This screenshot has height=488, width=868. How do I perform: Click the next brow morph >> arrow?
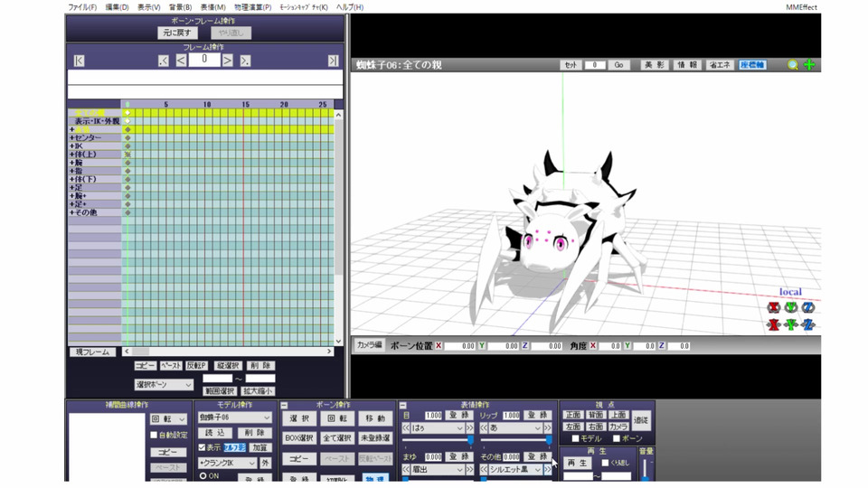click(x=469, y=469)
